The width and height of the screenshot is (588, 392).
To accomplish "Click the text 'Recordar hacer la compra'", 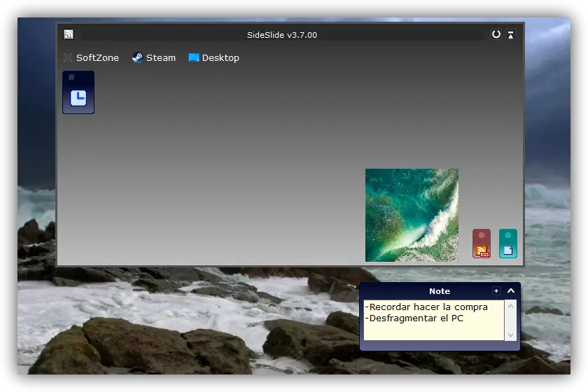I will tap(428, 307).
